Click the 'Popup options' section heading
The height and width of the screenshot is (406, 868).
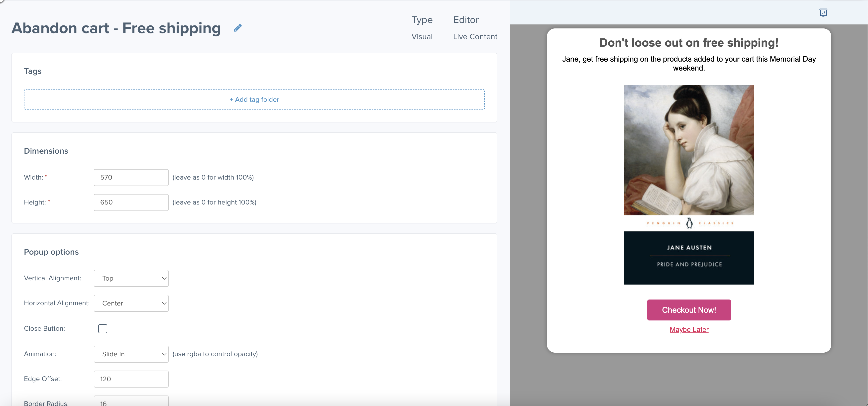pyautogui.click(x=51, y=252)
